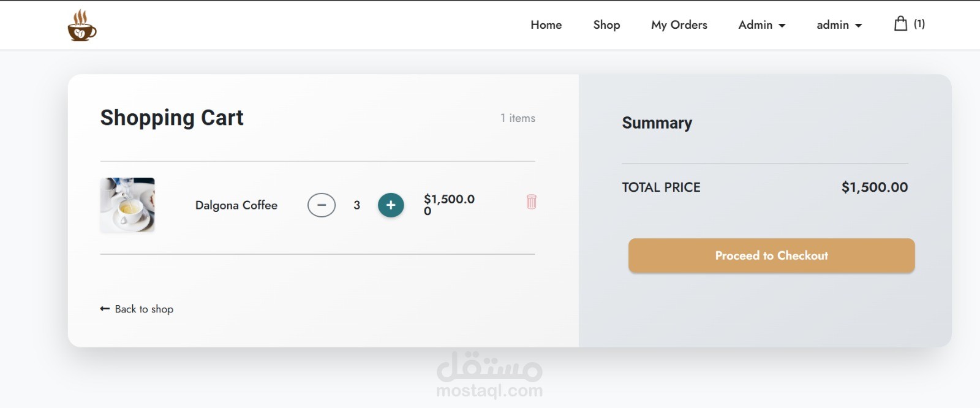Open the shopping bag cart icon
Screen dimensions: 980x408
click(x=900, y=24)
